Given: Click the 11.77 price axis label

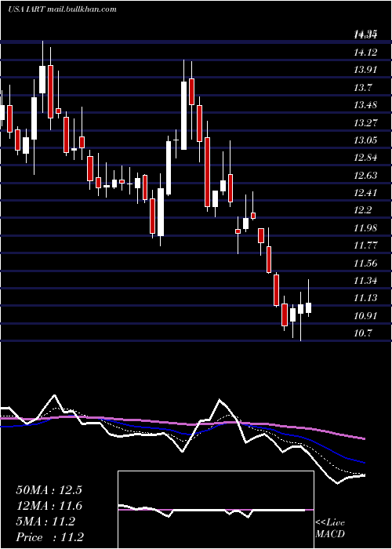Looking at the screenshot, I should tap(365, 245).
